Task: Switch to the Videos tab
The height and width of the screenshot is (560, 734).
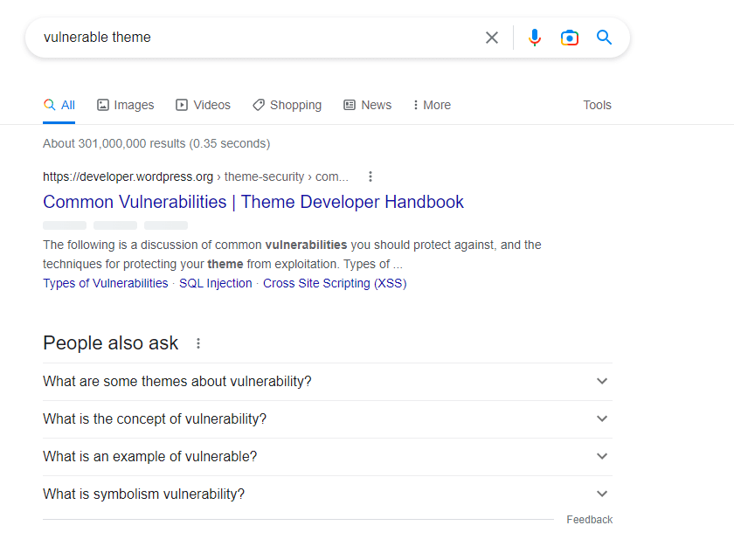Action: 203,105
